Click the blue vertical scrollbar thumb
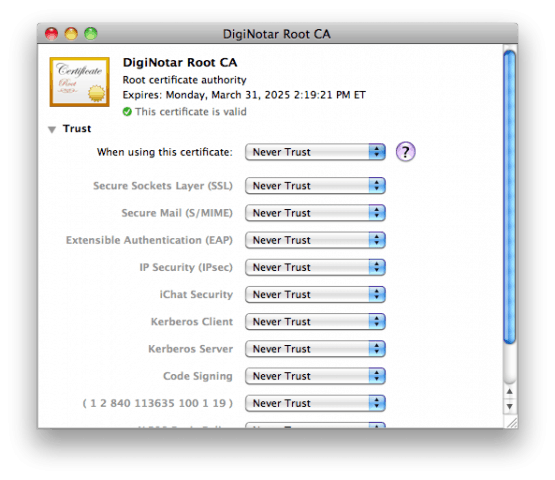The height and width of the screenshot is (480, 555). (510, 197)
